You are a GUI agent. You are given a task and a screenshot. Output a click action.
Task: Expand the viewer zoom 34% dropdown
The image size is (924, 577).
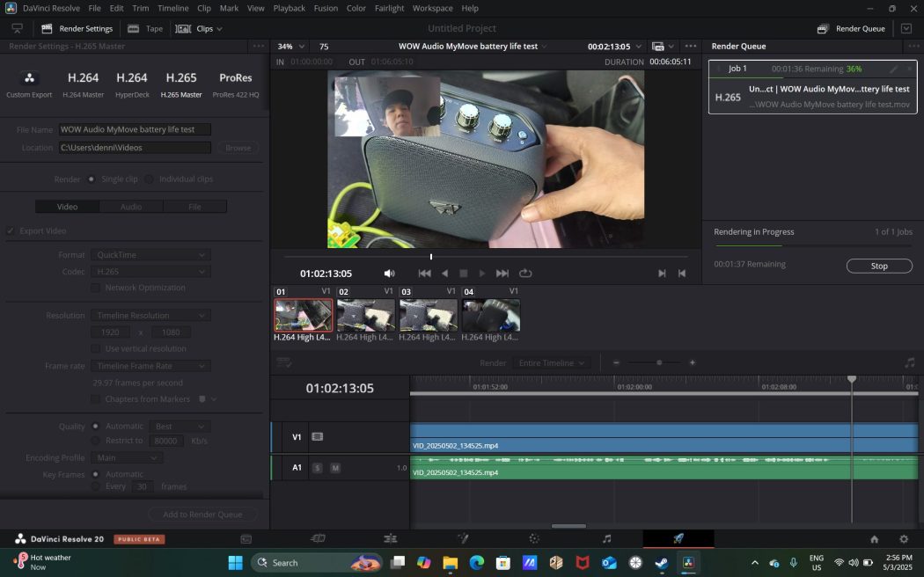point(290,47)
